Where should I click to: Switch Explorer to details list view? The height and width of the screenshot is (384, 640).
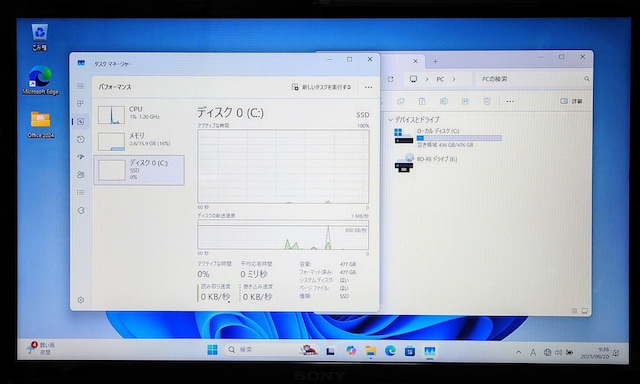(x=574, y=311)
